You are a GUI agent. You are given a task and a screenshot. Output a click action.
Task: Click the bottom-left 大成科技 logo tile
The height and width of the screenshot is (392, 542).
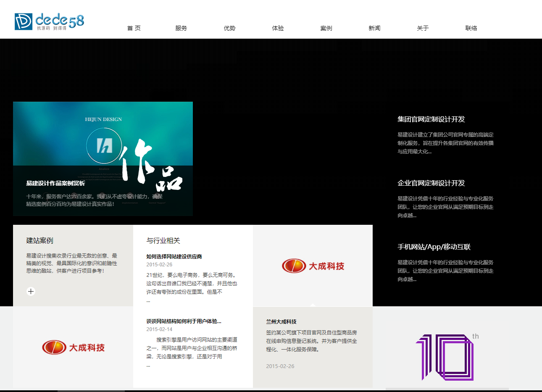(x=73, y=347)
